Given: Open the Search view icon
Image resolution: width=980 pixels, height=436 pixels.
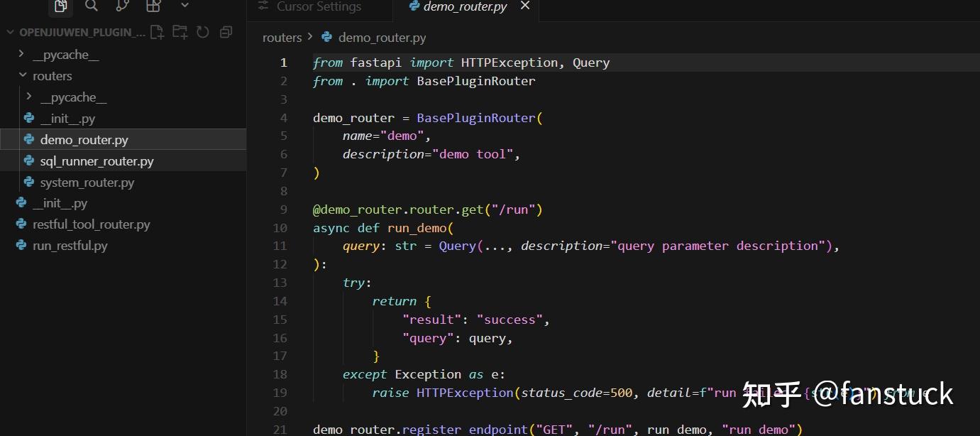Looking at the screenshot, I should click(92, 6).
